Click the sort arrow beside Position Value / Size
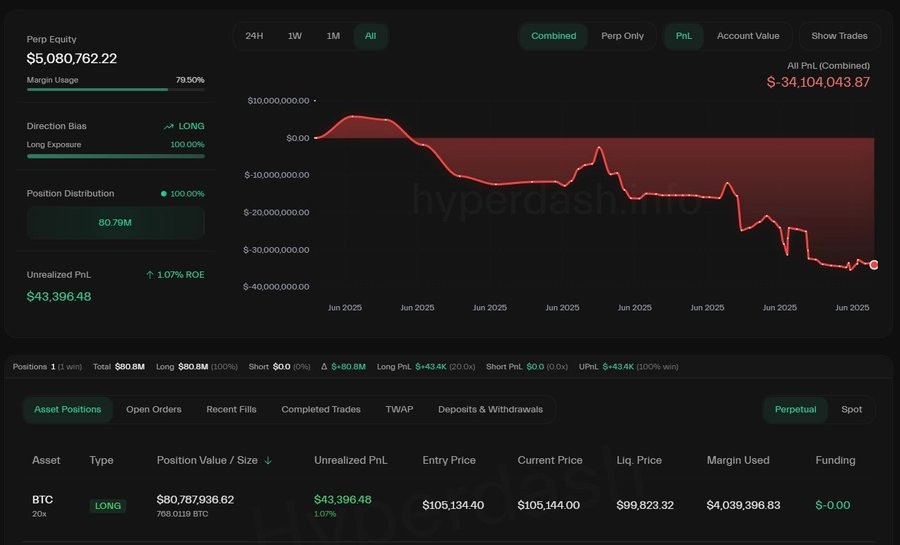Viewport: 900px width, 545px height. coord(268,461)
